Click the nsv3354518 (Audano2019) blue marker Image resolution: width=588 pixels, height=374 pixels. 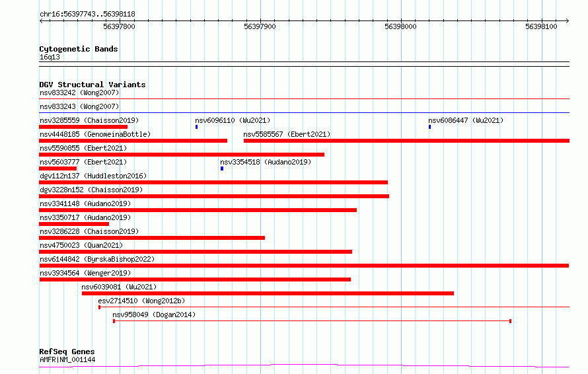(x=222, y=168)
